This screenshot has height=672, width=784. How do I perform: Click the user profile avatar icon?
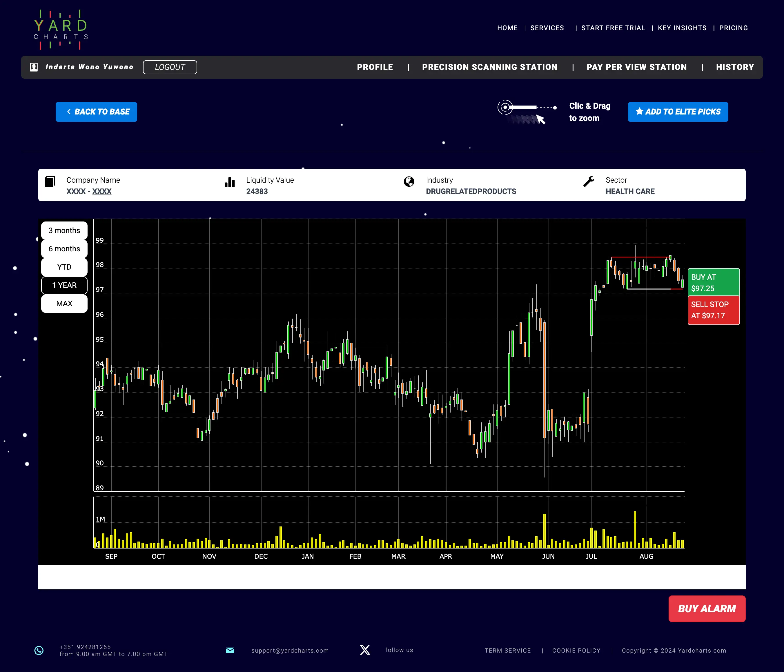pyautogui.click(x=34, y=67)
